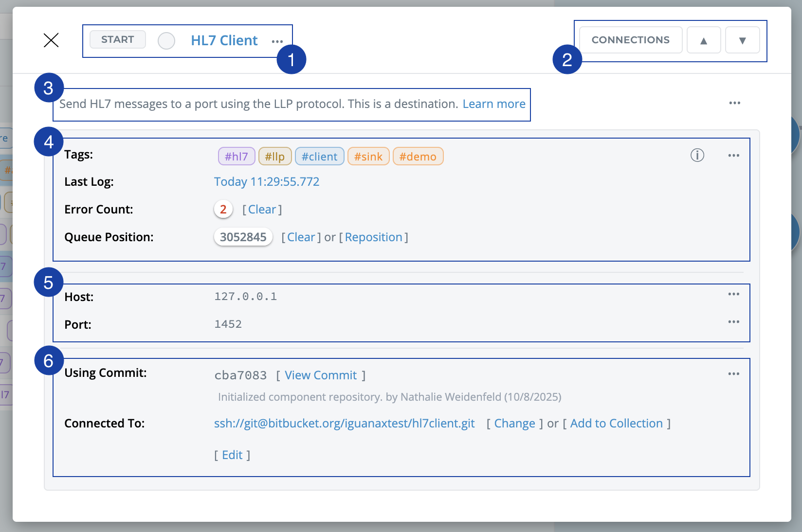Open the Host field ellipsis menu
The image size is (802, 532).
coord(733,294)
